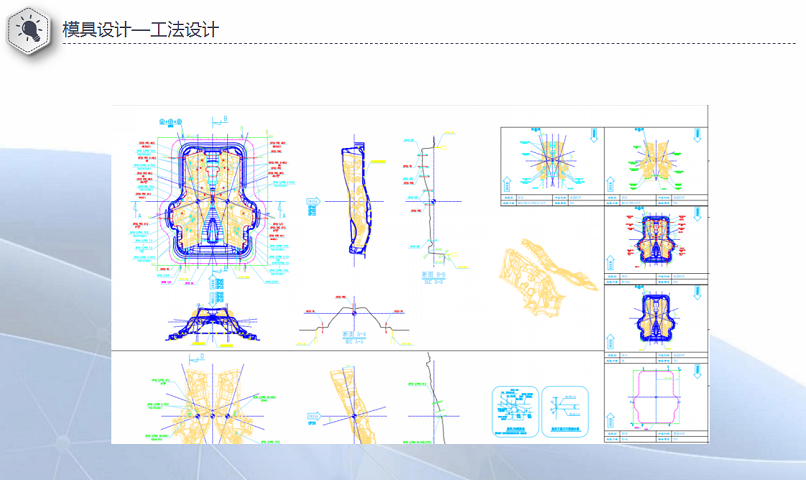Screen dimensions: 806x480
Task: Open the magenta outline process panel
Action: pyautogui.click(x=655, y=395)
